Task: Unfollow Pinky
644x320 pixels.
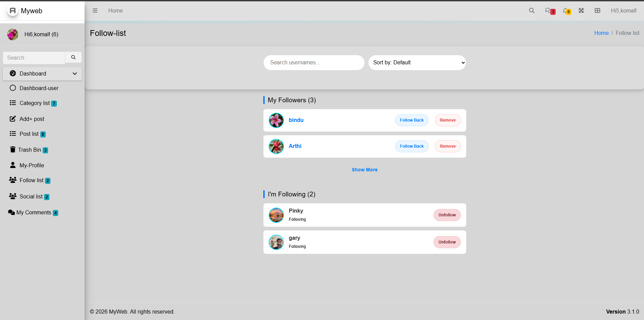Action: click(447, 215)
